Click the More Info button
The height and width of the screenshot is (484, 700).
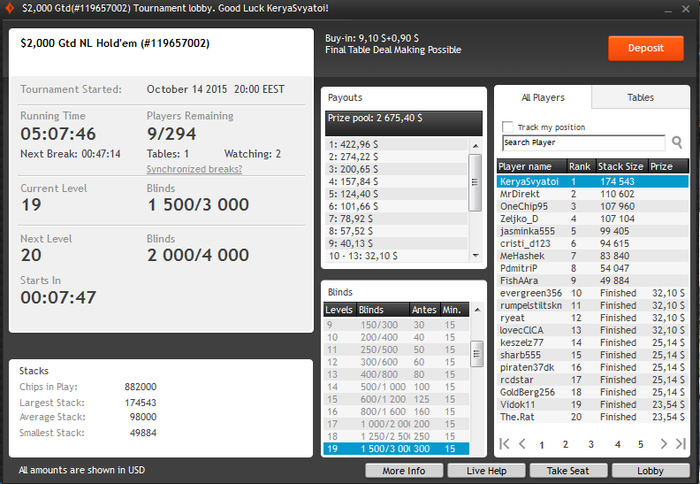404,471
